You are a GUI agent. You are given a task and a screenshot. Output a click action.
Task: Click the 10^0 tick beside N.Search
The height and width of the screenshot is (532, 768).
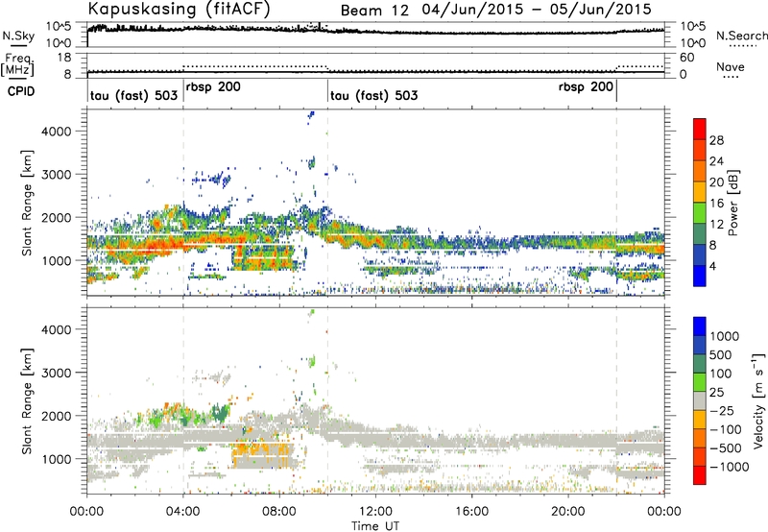[x=692, y=43]
